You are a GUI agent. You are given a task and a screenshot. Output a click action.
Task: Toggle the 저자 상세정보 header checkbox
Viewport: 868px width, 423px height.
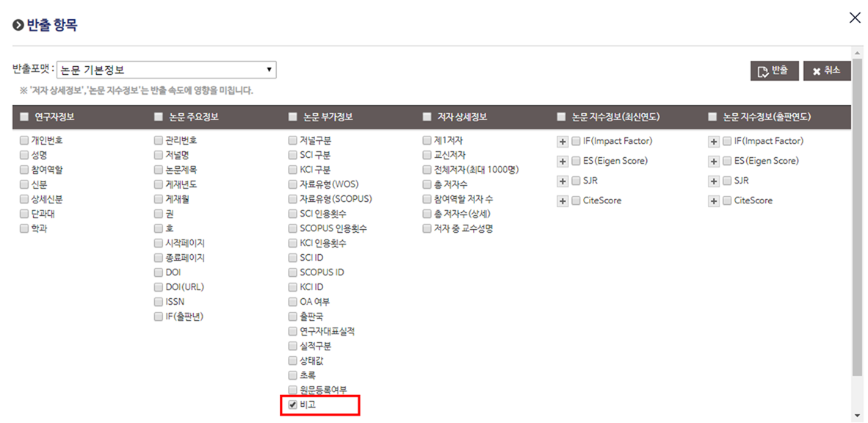coord(427,117)
